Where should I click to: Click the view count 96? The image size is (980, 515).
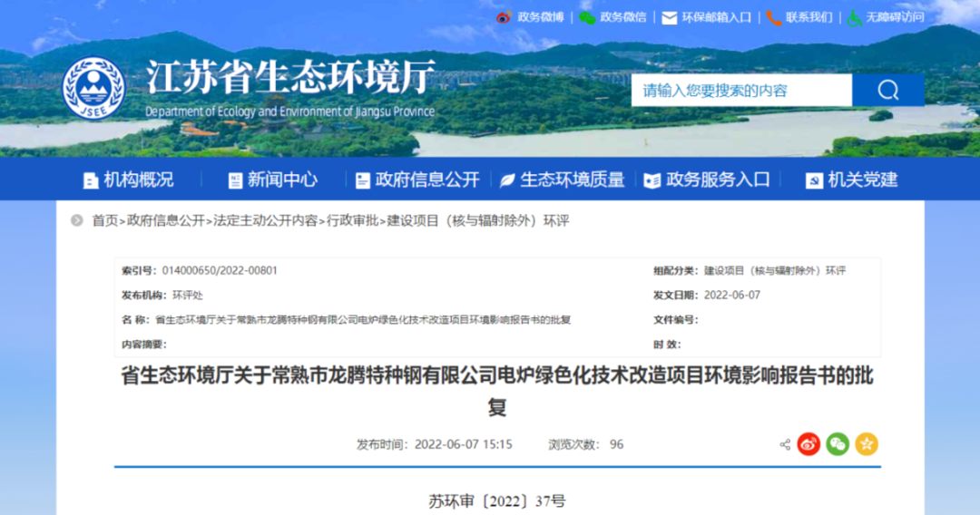point(616,444)
